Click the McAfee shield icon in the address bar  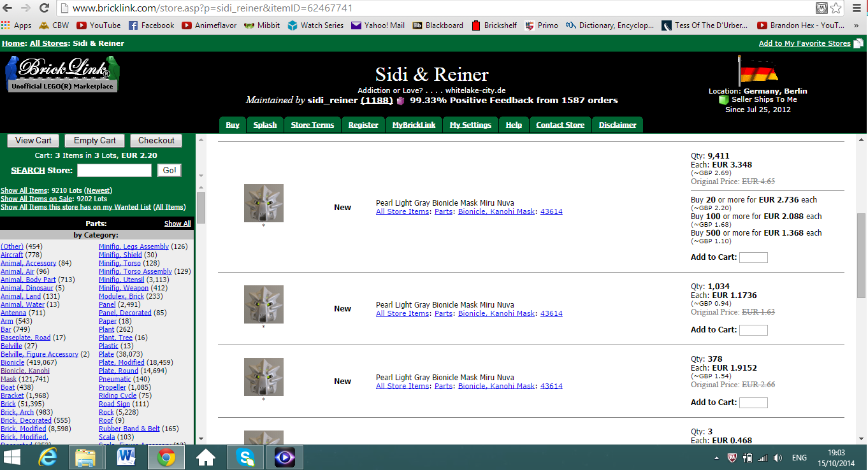point(822,8)
